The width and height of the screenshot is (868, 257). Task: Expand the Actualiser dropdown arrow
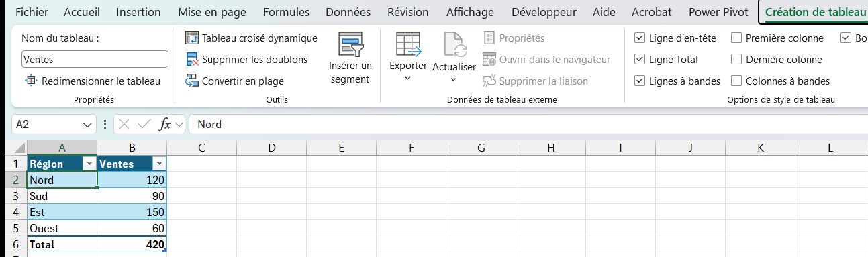[x=454, y=79]
